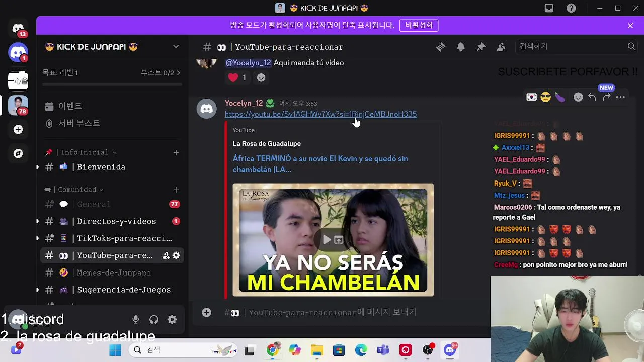The image size is (644, 362).
Task: Open File Explorer from the taskbar
Action: tap(316, 350)
